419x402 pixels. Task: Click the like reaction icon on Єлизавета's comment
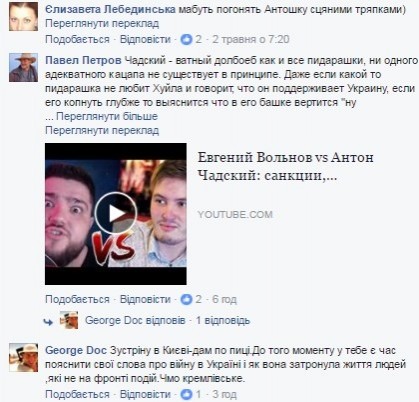[187, 40]
